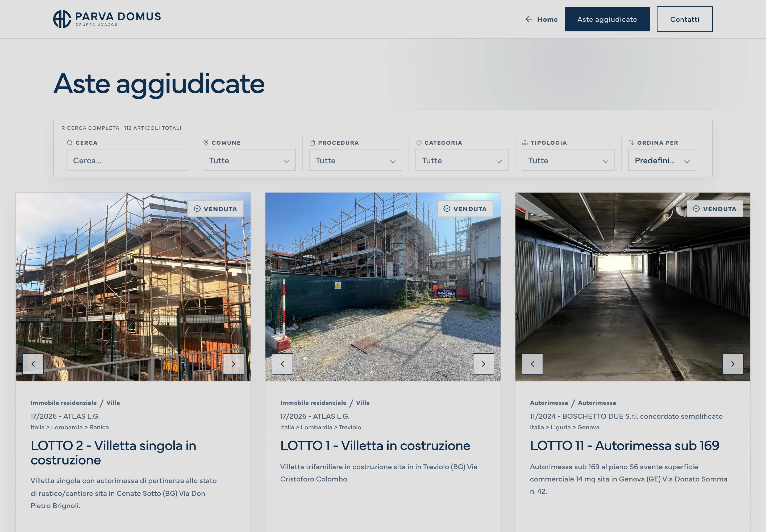Open the Procedura dropdown
The height and width of the screenshot is (532, 766).
click(355, 160)
